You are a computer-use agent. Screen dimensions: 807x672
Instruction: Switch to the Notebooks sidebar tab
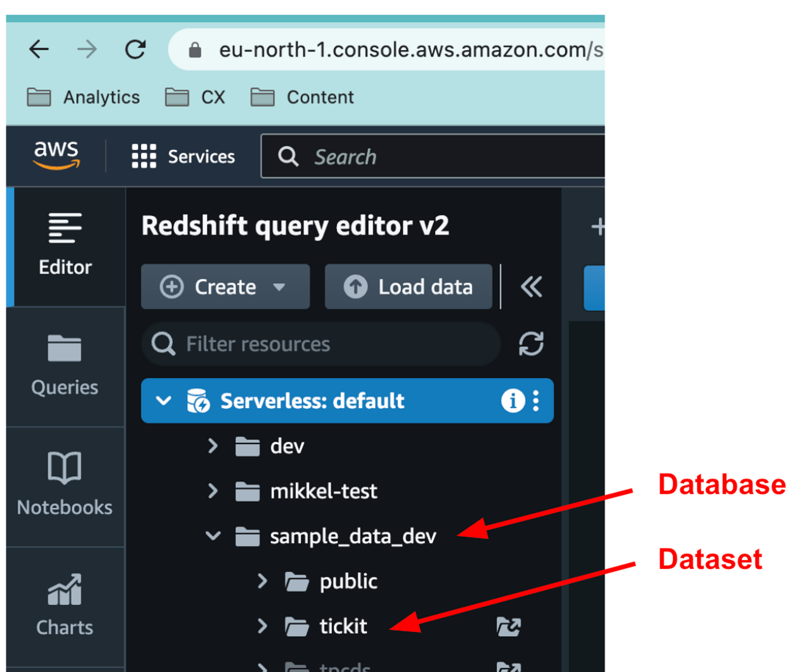(65, 487)
